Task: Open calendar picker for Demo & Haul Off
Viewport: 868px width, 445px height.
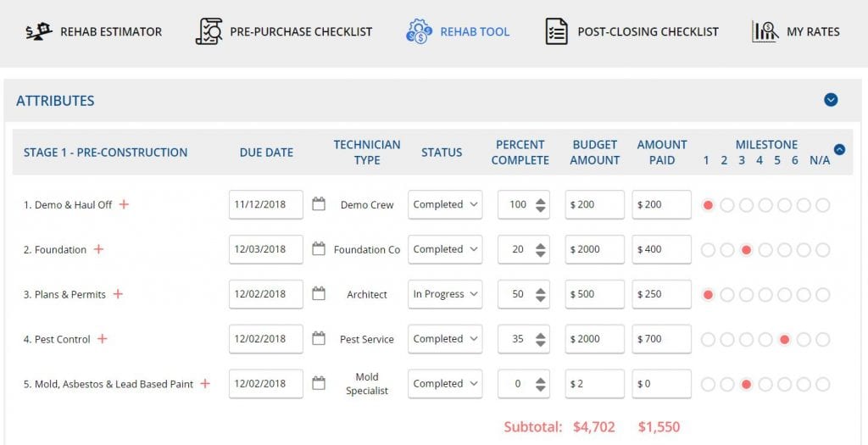Action: (x=319, y=204)
